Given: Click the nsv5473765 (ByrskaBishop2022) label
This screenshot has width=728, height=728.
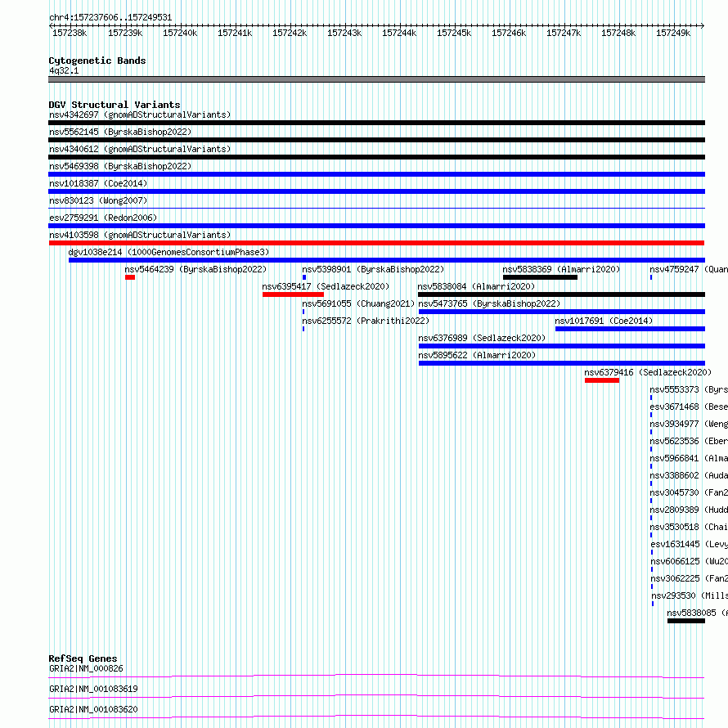Looking at the screenshot, I should [x=489, y=303].
